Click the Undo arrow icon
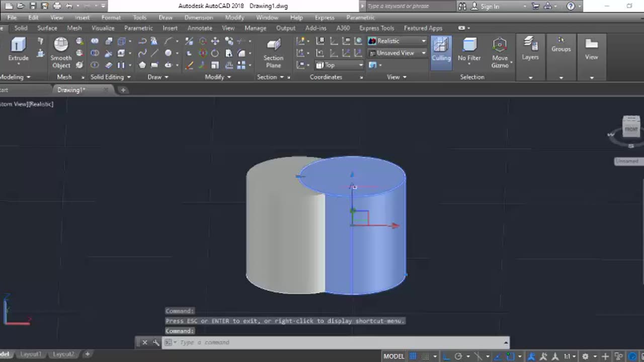Image resolution: width=644 pixels, height=362 pixels. [x=69, y=6]
